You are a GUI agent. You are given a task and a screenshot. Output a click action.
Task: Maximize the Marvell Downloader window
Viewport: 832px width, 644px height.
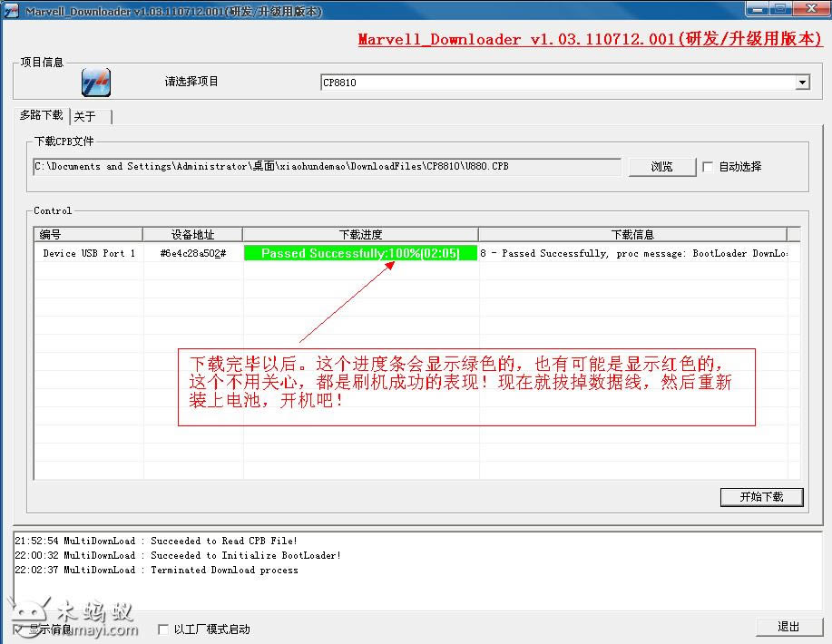779,10
